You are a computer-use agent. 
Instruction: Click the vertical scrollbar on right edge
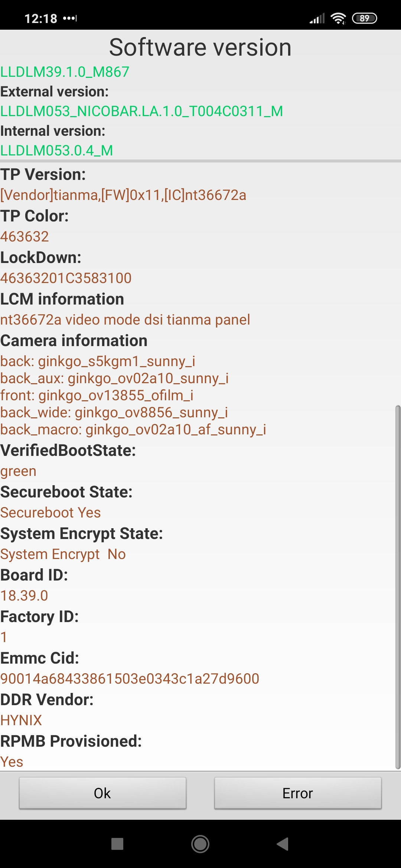398,586
